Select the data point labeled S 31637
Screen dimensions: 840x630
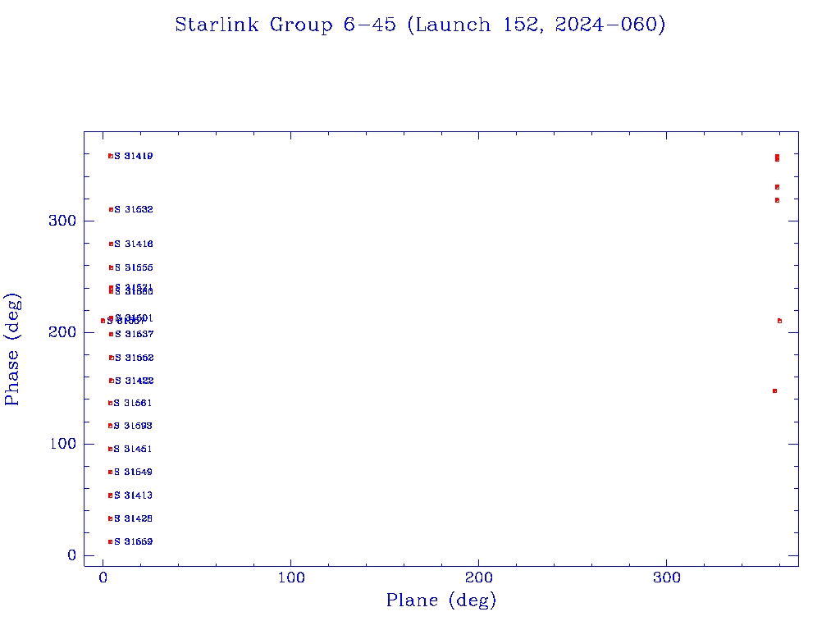click(x=112, y=335)
